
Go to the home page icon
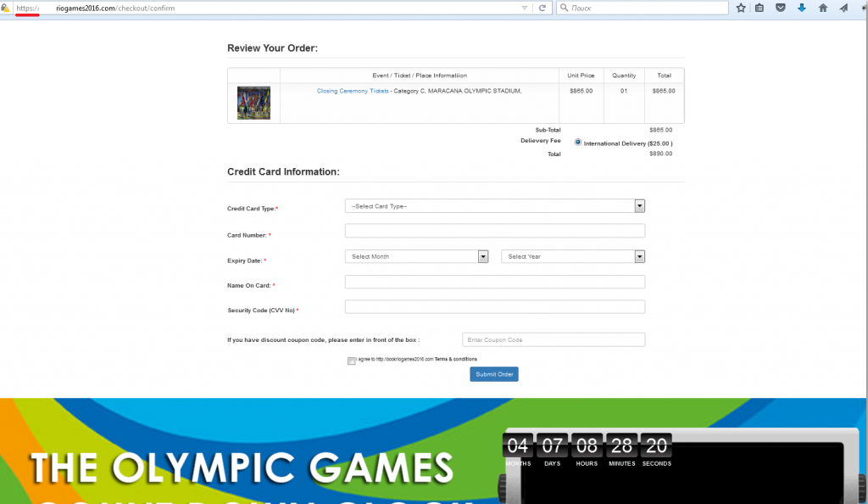(x=822, y=8)
